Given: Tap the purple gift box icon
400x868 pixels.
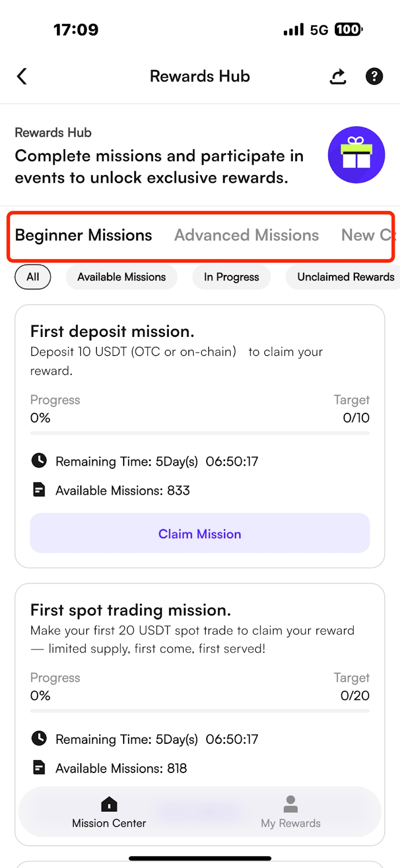Looking at the screenshot, I should [x=357, y=155].
